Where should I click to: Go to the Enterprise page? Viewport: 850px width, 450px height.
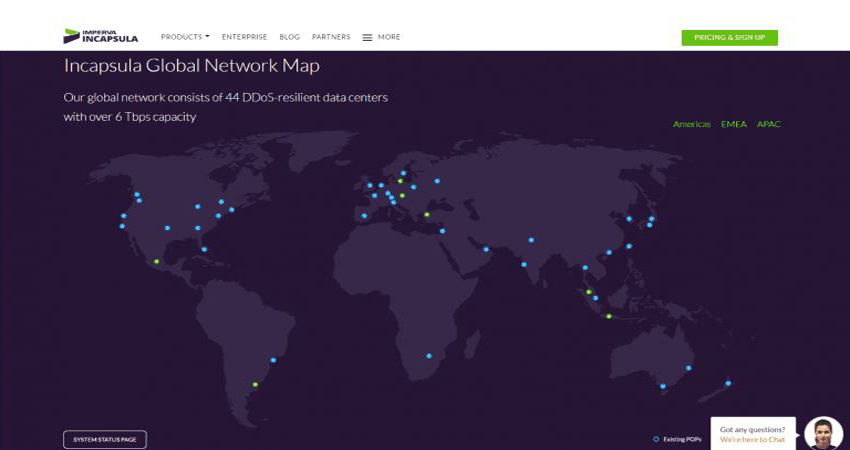[x=244, y=37]
